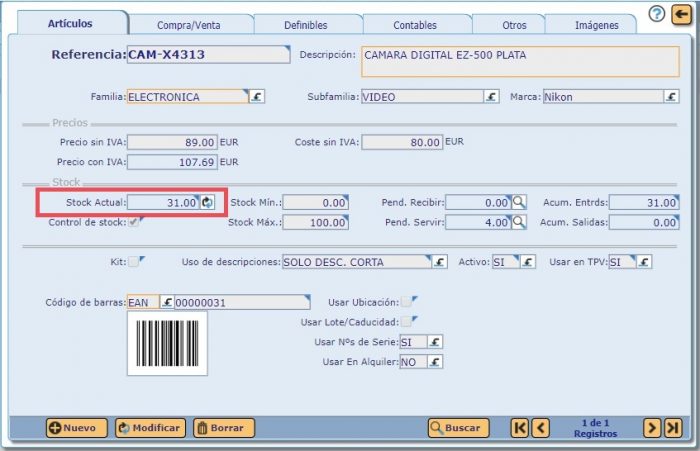This screenshot has width=700, height=451.
Task: Click the help question mark icon
Action: click(656, 14)
